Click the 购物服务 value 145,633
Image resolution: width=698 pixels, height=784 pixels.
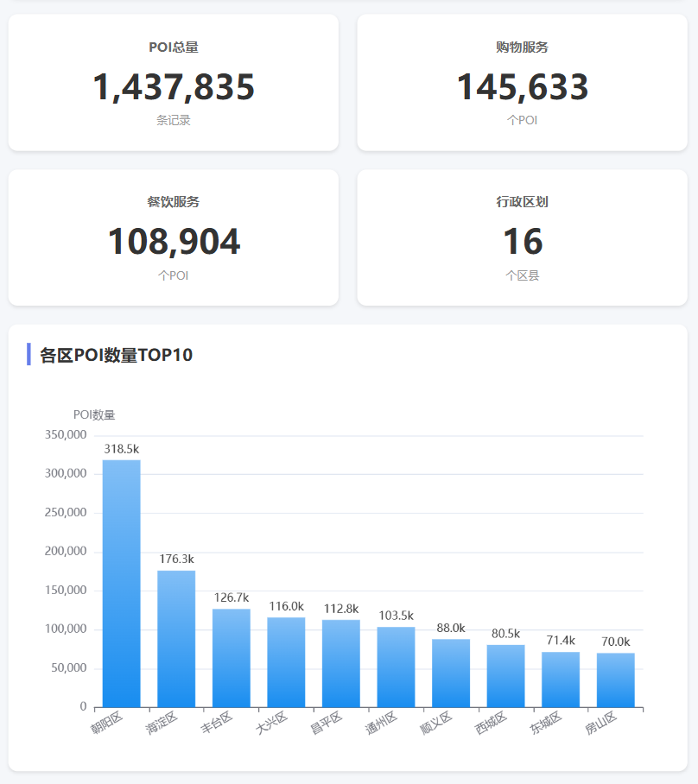(x=523, y=87)
